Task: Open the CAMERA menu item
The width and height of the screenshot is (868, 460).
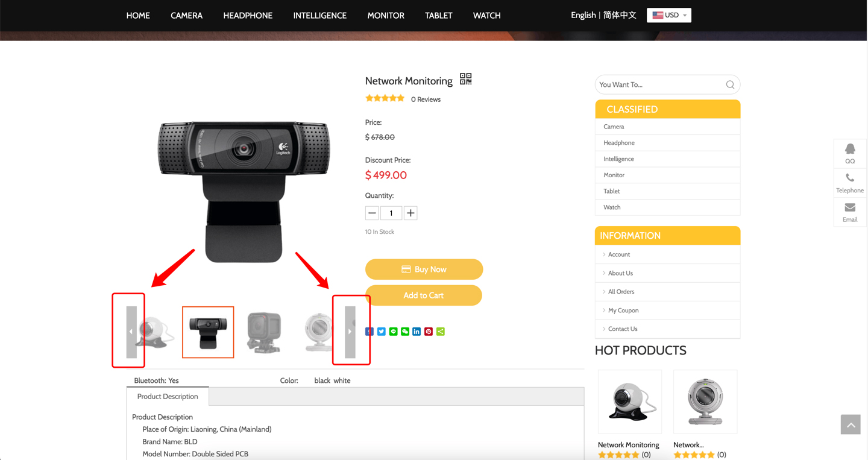Action: [186, 16]
